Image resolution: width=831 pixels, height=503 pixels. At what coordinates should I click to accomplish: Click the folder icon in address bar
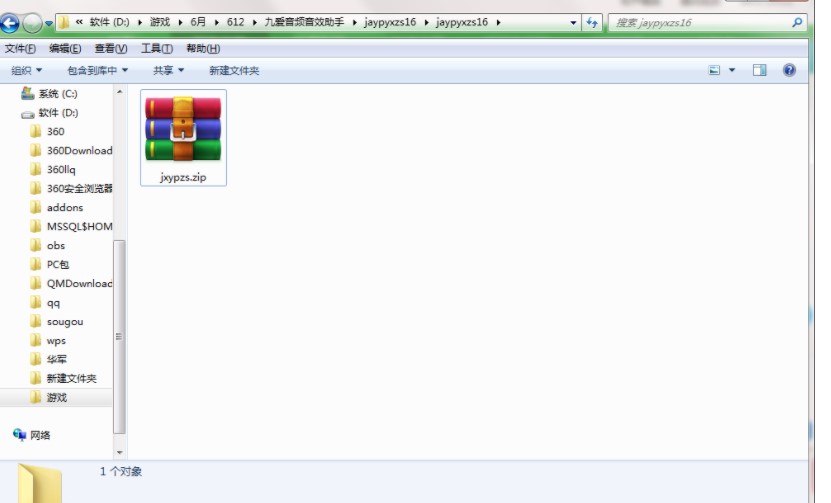tap(64, 22)
